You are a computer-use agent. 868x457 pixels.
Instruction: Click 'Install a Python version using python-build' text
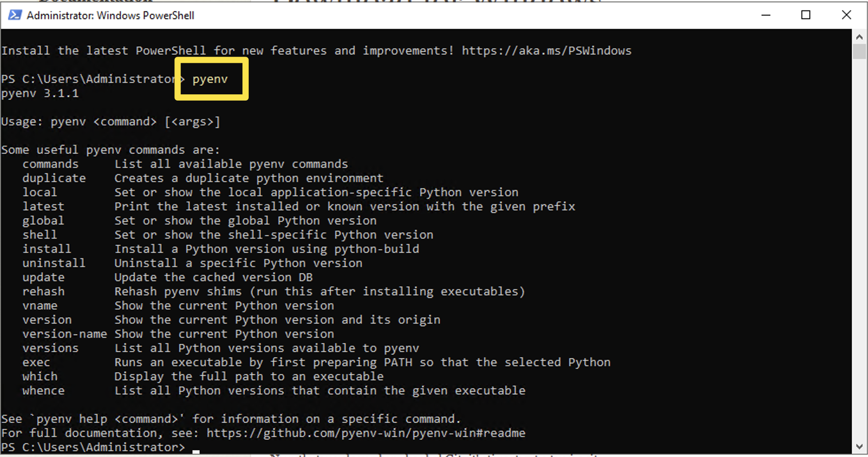click(267, 249)
